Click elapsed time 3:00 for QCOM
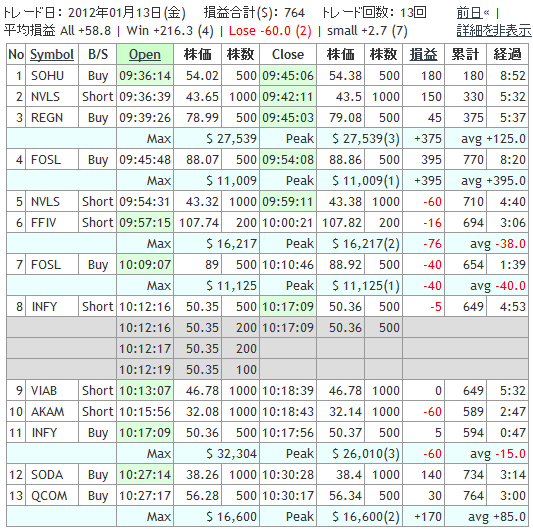 point(507,496)
